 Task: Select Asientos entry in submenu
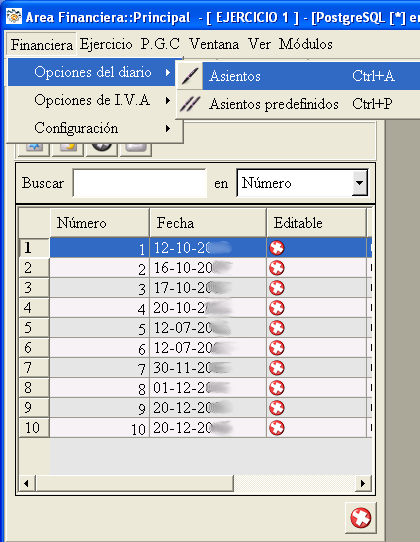[299, 76]
